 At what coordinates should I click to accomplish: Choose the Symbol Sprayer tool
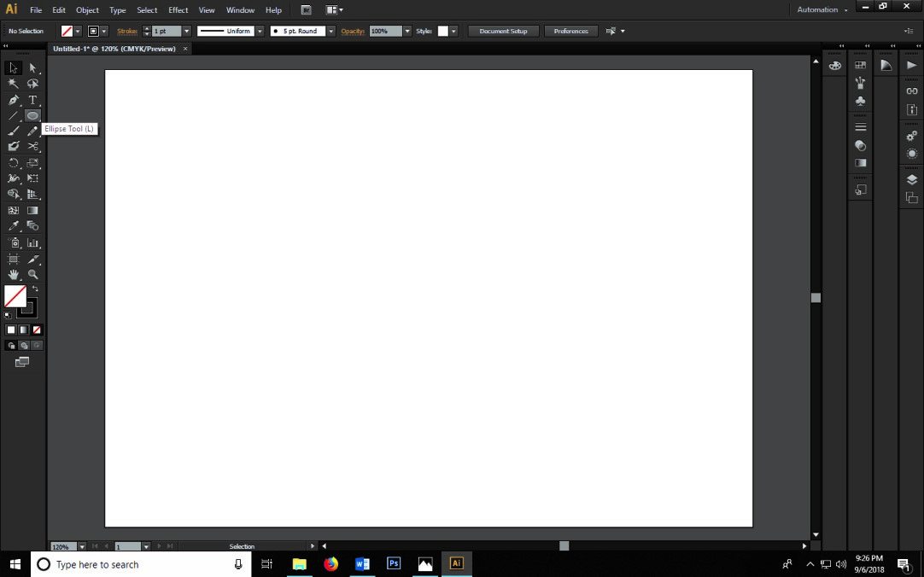[13, 242]
